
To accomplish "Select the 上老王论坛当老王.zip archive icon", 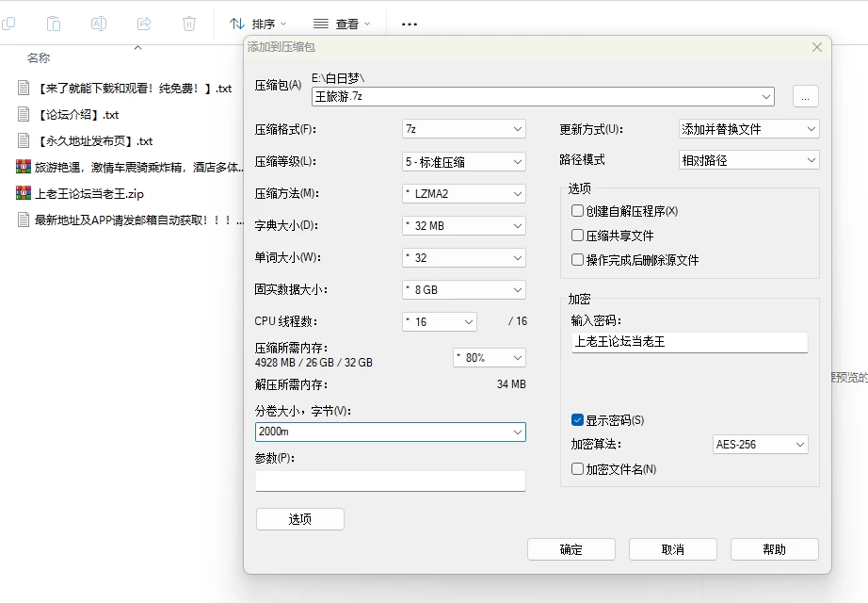I will 24,193.
